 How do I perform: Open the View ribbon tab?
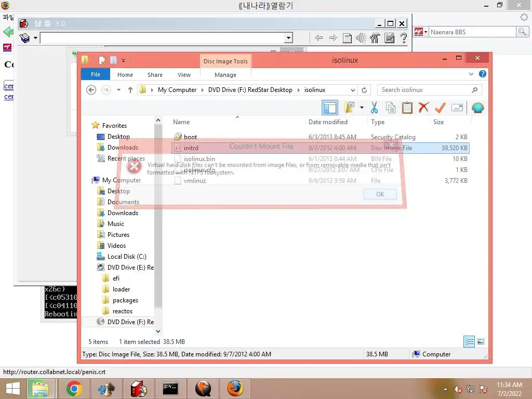[184, 75]
